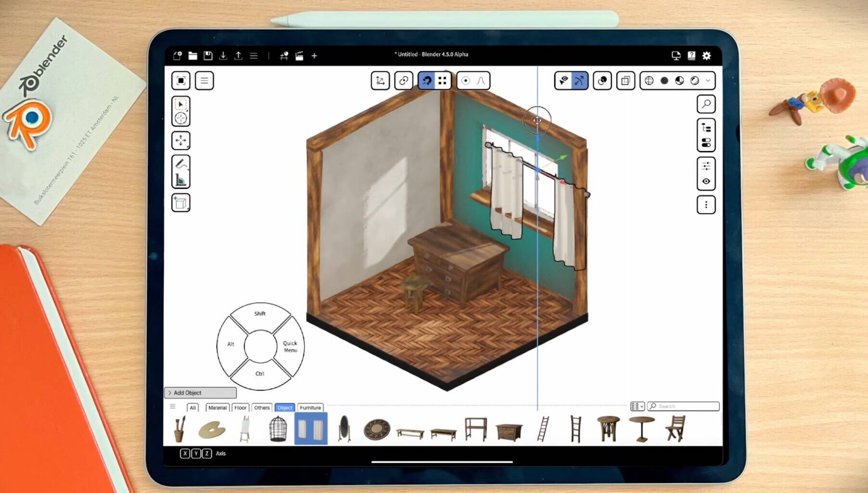The image size is (868, 493).
Task: Switch to the Others asset tab
Action: [x=261, y=408]
